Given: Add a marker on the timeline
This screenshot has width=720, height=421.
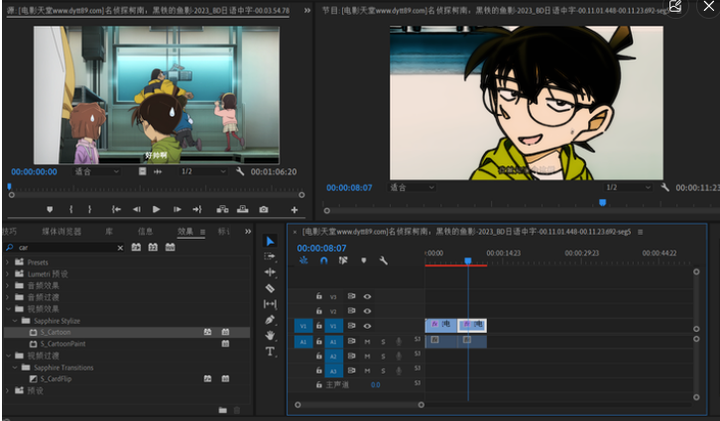Looking at the screenshot, I should [364, 261].
